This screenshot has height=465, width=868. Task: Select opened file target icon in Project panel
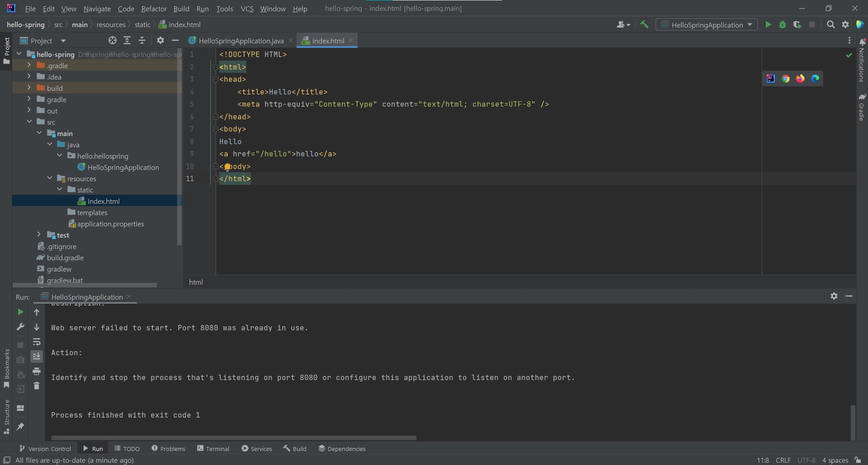click(113, 41)
